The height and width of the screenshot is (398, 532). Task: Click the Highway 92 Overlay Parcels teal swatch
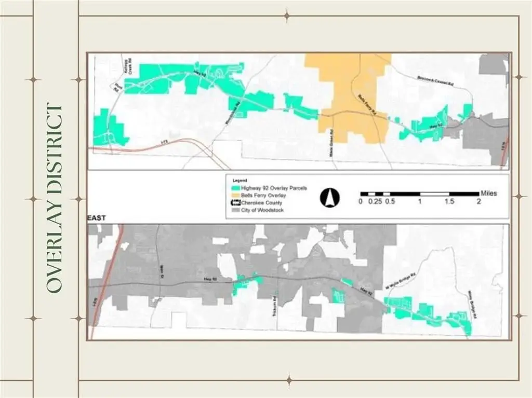coord(233,188)
